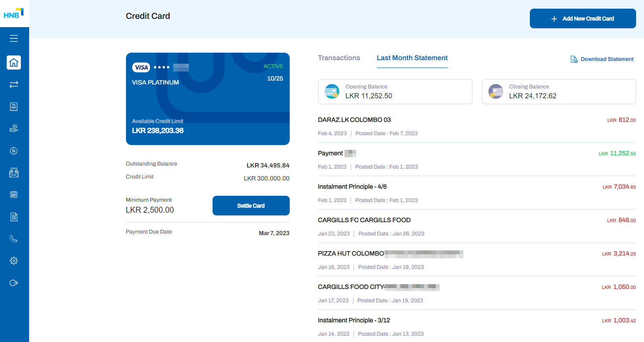
Task: Click the green LKR 11,252.50 payment amount
Action: point(617,153)
